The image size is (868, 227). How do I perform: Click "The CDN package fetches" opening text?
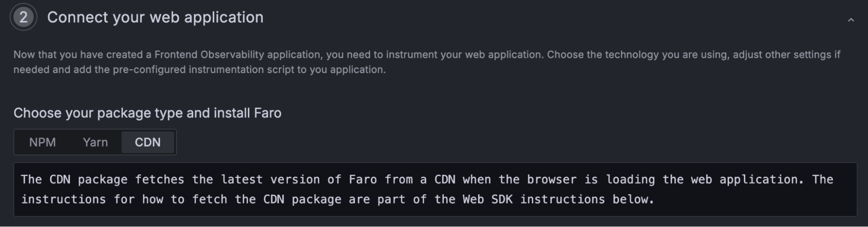[x=102, y=180]
